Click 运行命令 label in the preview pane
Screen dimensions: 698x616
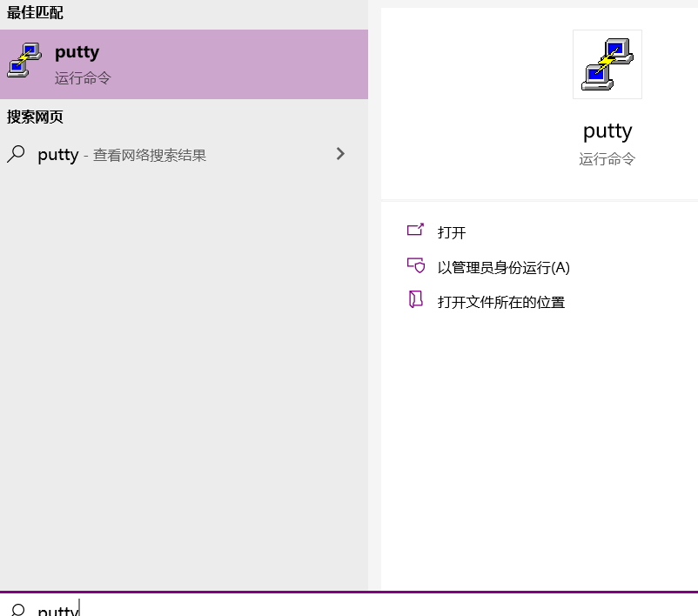click(607, 159)
